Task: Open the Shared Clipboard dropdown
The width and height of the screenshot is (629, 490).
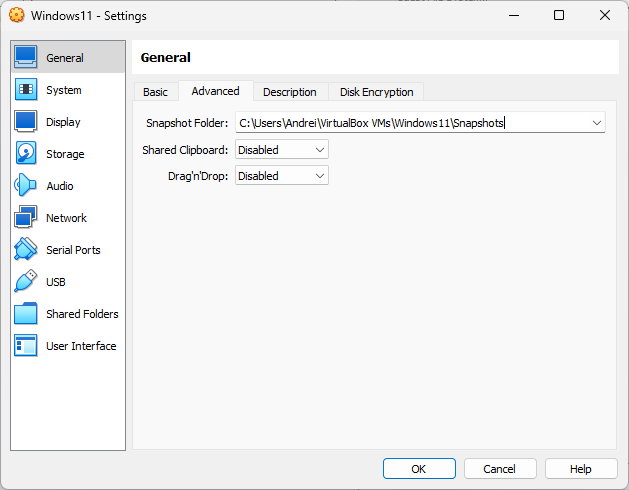Action: pos(282,150)
